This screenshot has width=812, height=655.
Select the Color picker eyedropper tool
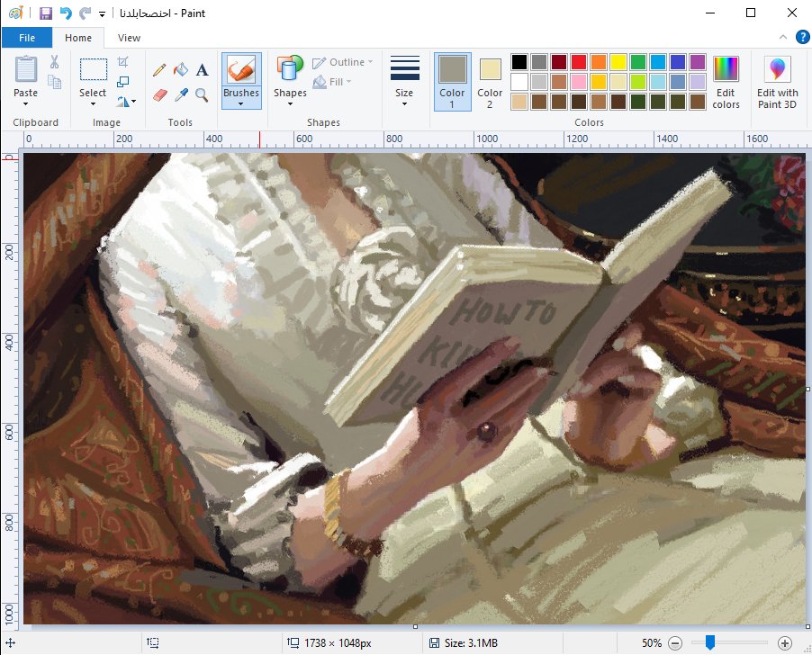coord(181,95)
